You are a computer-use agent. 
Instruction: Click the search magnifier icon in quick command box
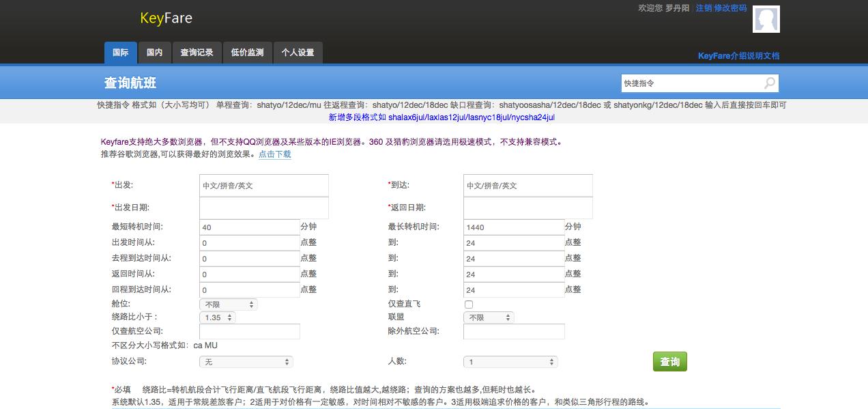coord(769,83)
